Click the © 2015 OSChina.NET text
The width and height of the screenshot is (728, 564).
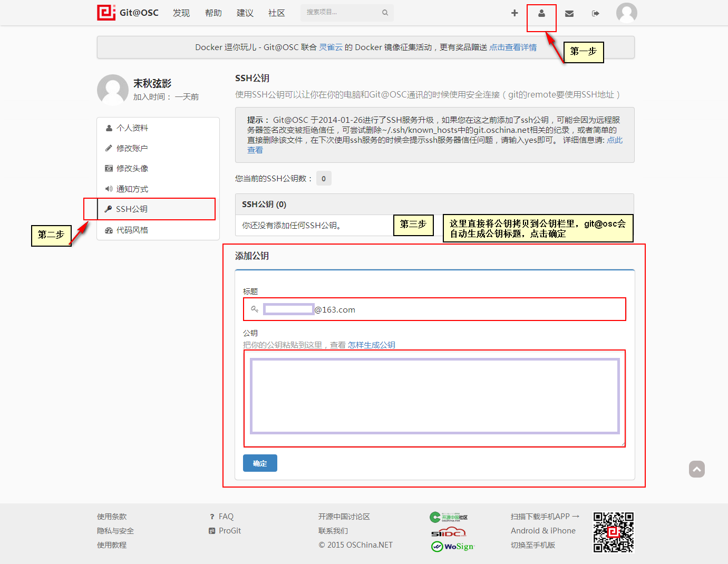tap(356, 546)
